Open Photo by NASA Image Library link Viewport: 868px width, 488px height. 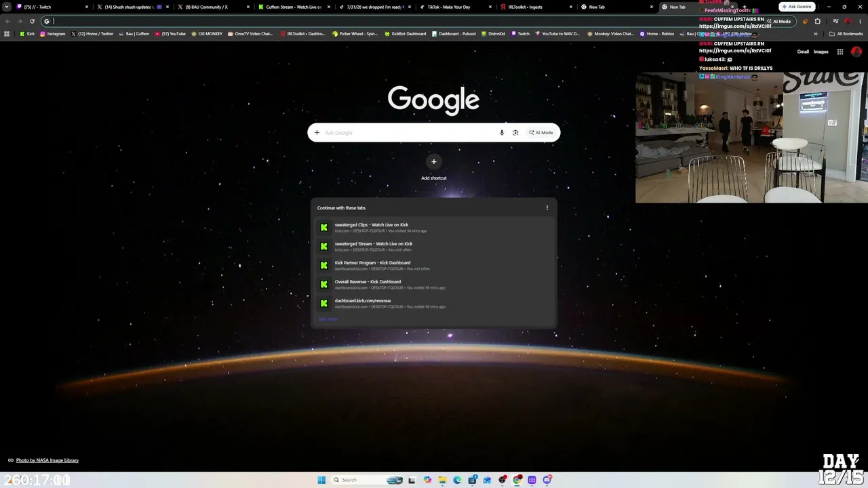pyautogui.click(x=47, y=460)
